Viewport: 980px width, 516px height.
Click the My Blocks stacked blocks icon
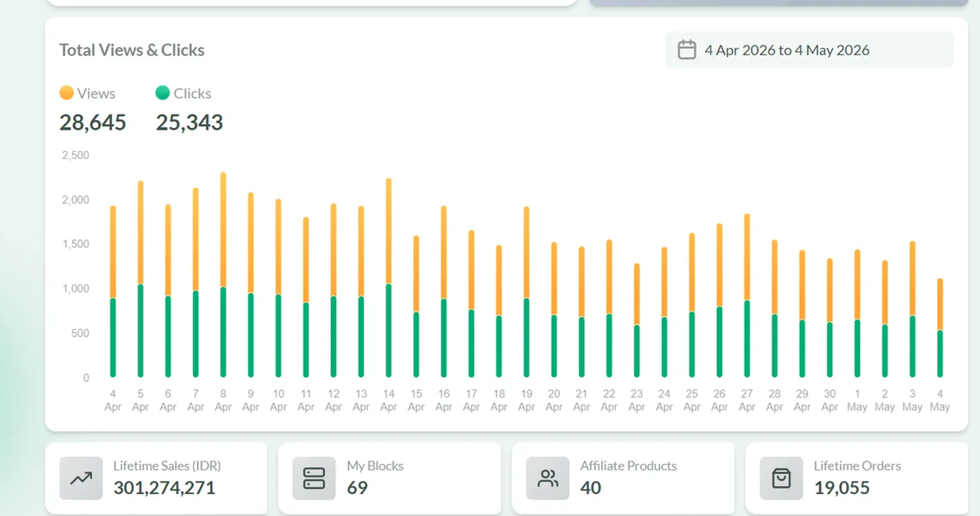coord(314,478)
